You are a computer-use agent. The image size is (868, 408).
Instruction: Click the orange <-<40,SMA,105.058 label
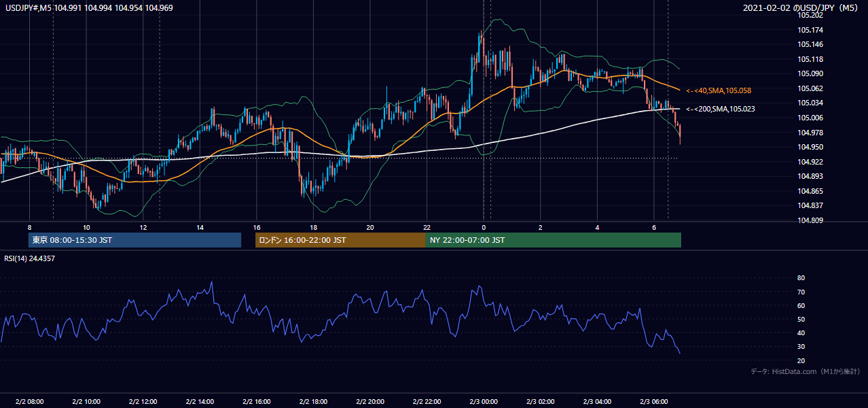(719, 90)
